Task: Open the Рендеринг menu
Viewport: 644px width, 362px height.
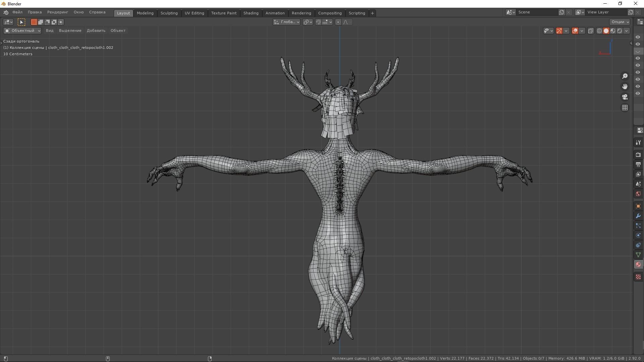Action: (58, 12)
